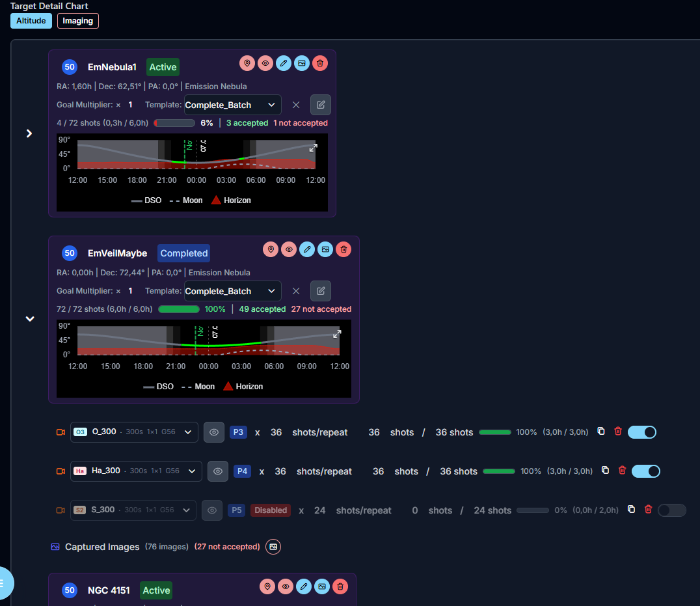Enable the S_300 filter switch
This screenshot has height=606, width=700.
pyautogui.click(x=671, y=510)
